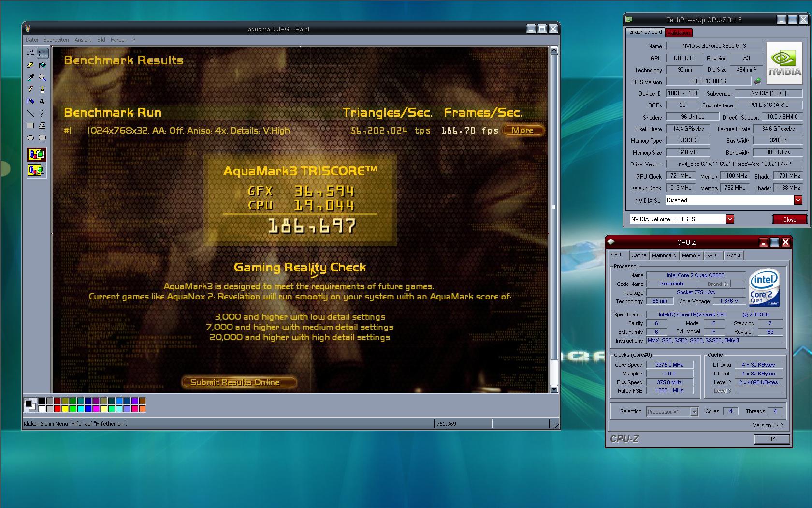The height and width of the screenshot is (508, 812).
Task: Open the Bearbeiten menu in Paint
Action: 56,40
